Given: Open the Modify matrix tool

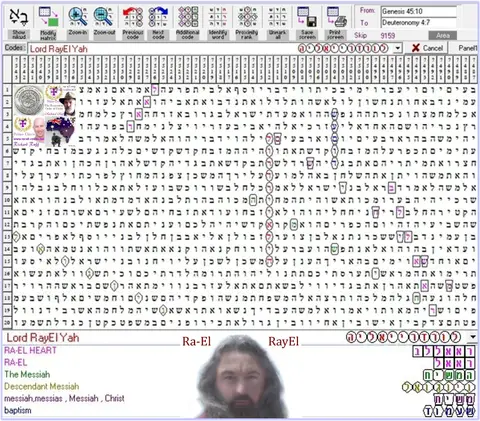Looking at the screenshot, I should [x=48, y=22].
